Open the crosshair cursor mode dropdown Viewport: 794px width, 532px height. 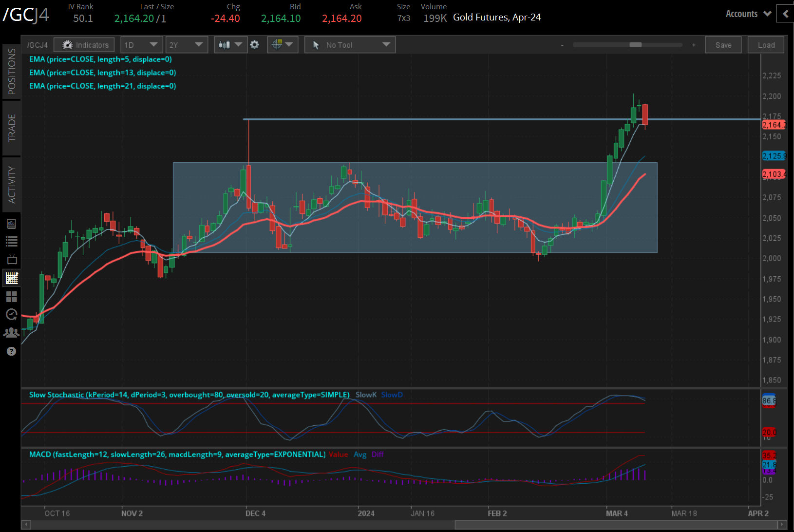(x=283, y=45)
